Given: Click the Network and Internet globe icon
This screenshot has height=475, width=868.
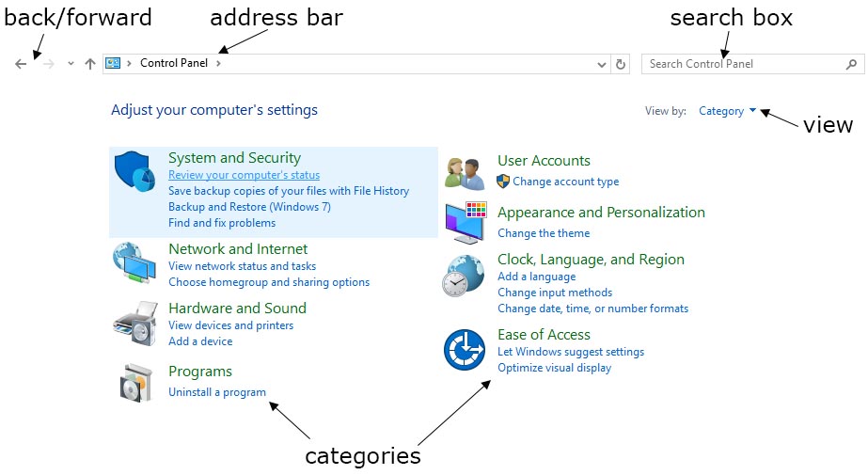Looking at the screenshot, I should pos(134,262).
